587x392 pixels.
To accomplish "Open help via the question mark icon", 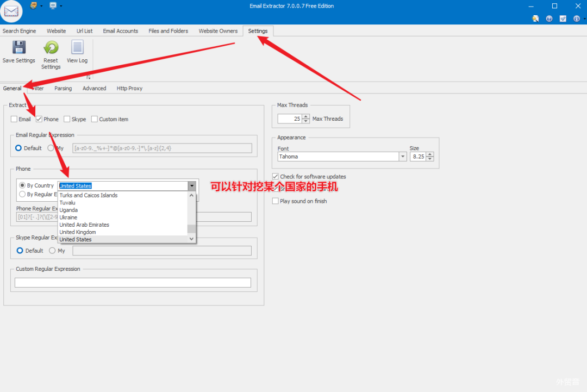I will click(x=549, y=18).
